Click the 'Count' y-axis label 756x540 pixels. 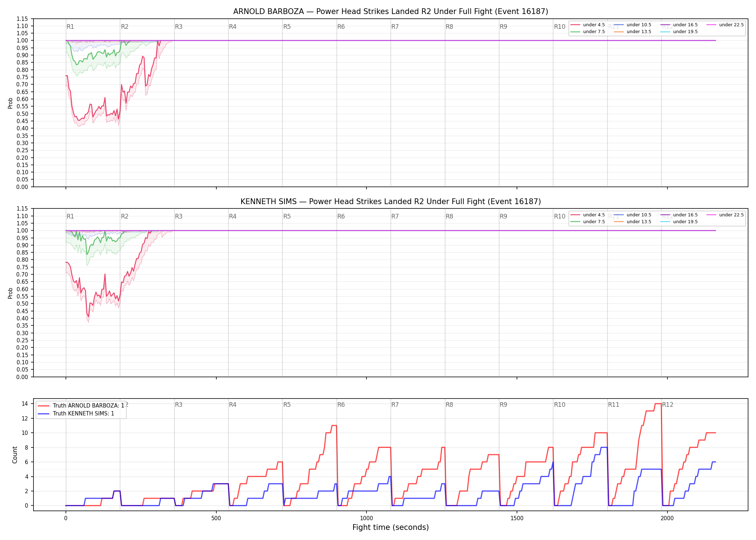[x=15, y=455]
